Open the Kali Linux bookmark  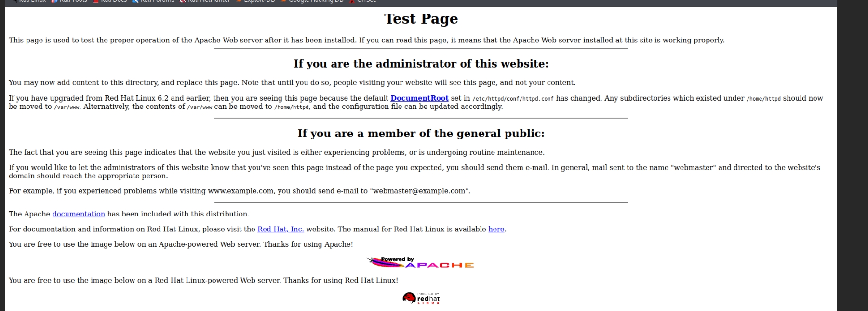32,1
